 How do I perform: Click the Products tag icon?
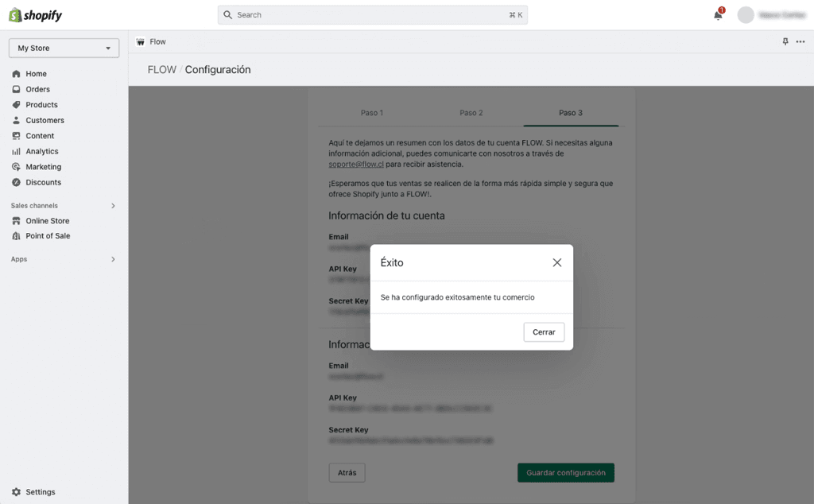coord(16,105)
